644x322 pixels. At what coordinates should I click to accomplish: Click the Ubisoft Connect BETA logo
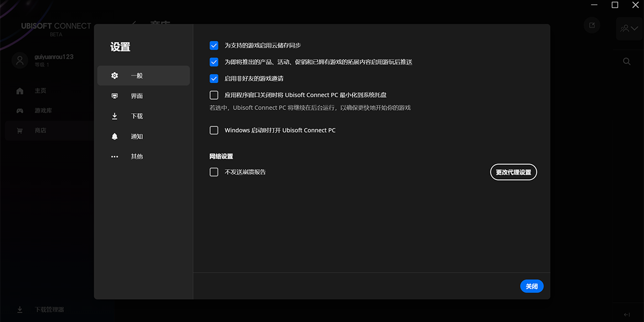pyautogui.click(x=56, y=29)
